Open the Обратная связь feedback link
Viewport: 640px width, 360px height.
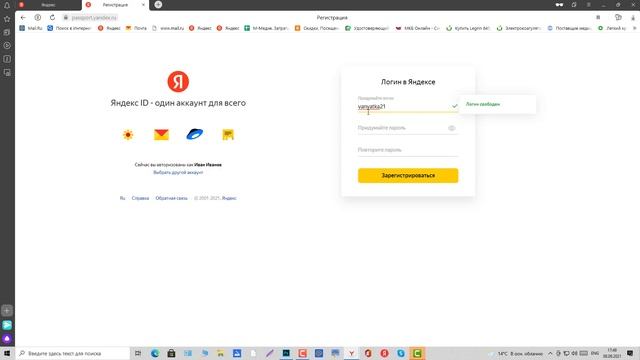(x=171, y=198)
